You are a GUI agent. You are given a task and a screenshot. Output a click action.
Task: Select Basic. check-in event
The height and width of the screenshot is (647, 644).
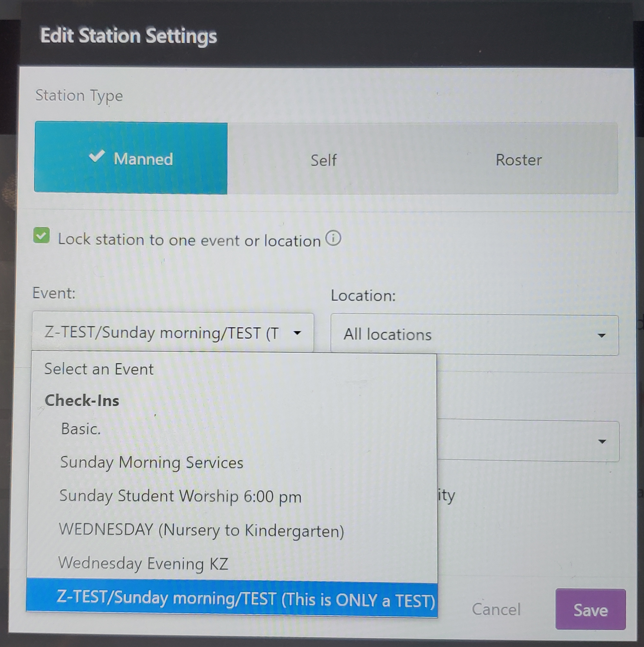[x=81, y=429]
